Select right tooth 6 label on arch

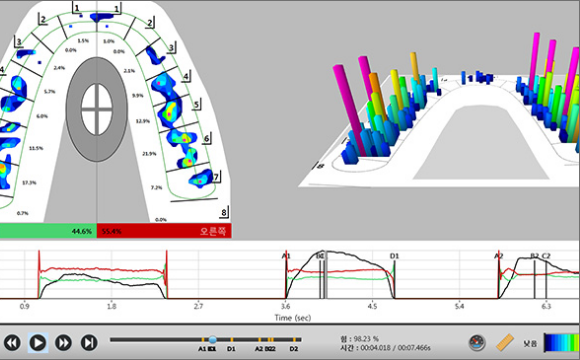[207, 139]
